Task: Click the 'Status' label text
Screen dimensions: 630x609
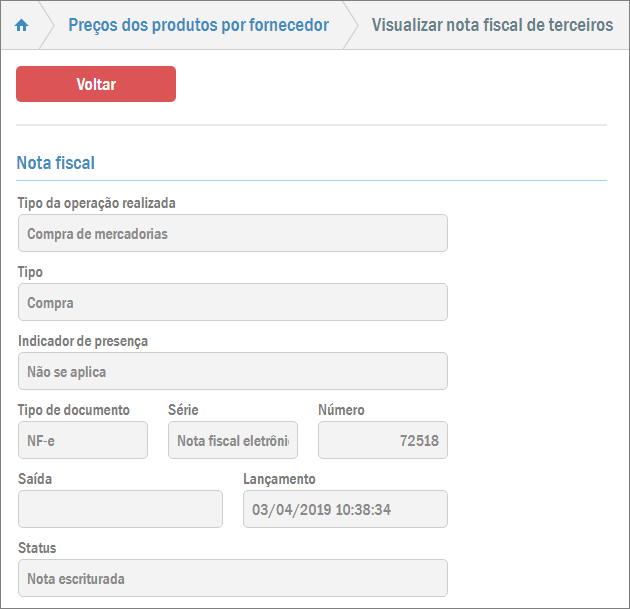Action: point(37,548)
